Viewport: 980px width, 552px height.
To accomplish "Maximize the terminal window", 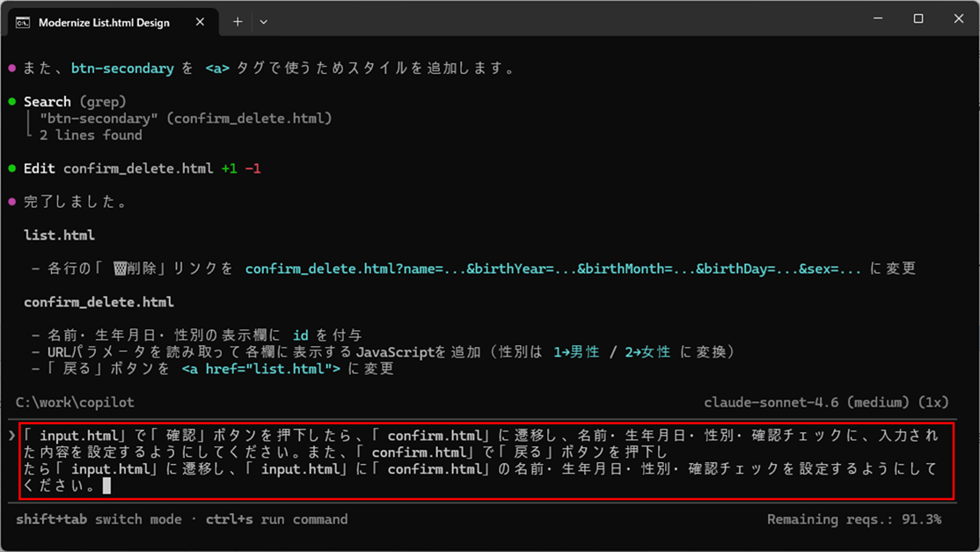I will click(918, 18).
